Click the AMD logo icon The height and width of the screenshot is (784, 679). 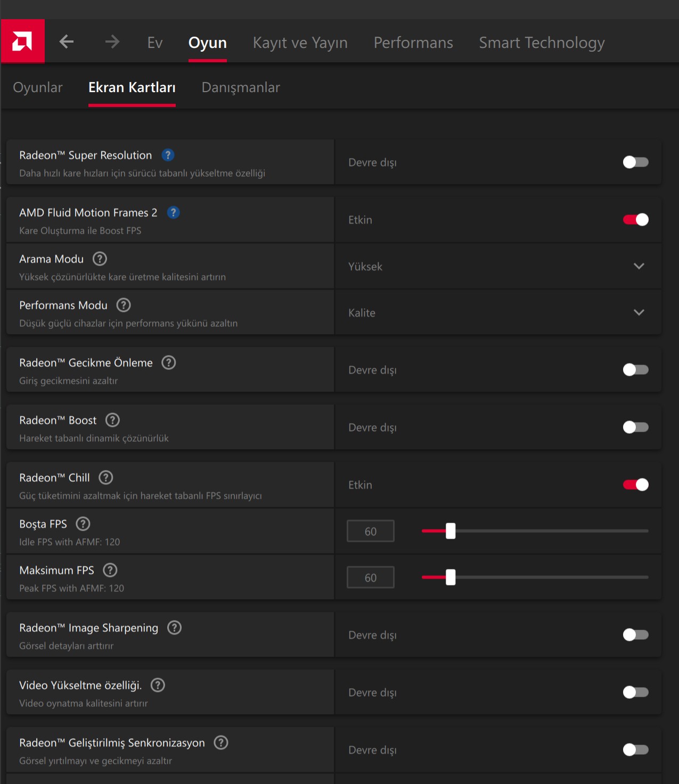tap(22, 42)
